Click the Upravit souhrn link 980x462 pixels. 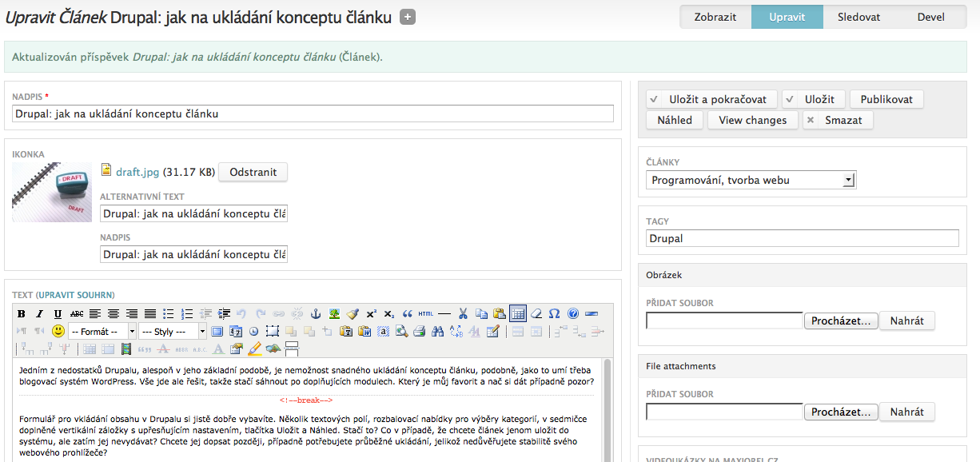coord(77,295)
